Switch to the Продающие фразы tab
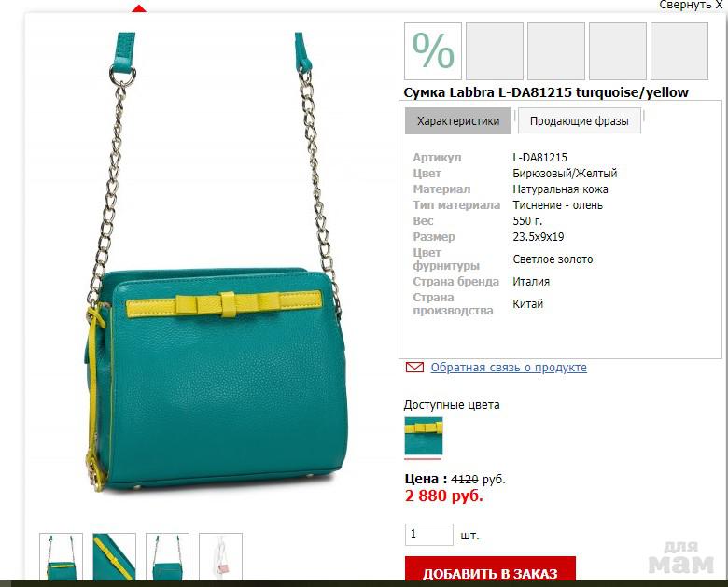The width and height of the screenshot is (728, 587). coord(579,121)
